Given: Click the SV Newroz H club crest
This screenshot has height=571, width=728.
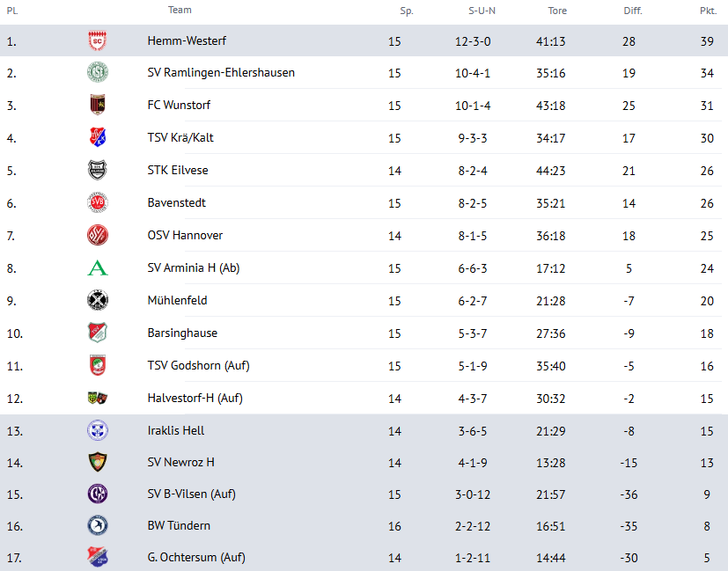Looking at the screenshot, I should [98, 463].
